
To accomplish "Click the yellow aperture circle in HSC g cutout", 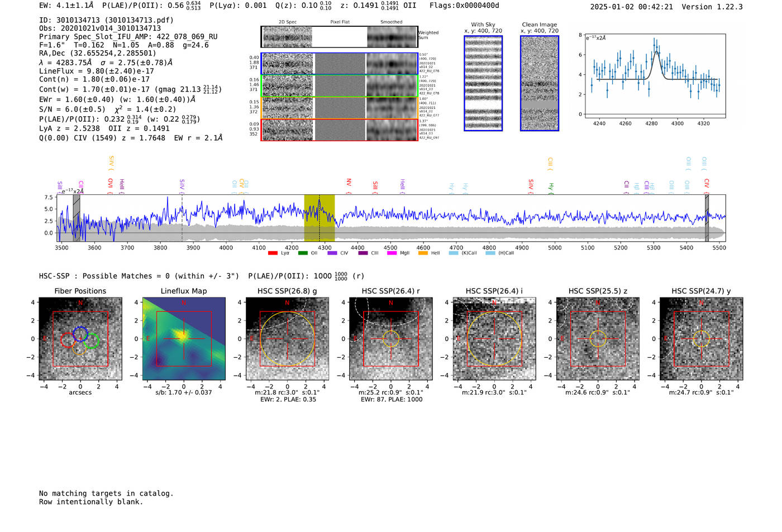I will click(x=288, y=338).
